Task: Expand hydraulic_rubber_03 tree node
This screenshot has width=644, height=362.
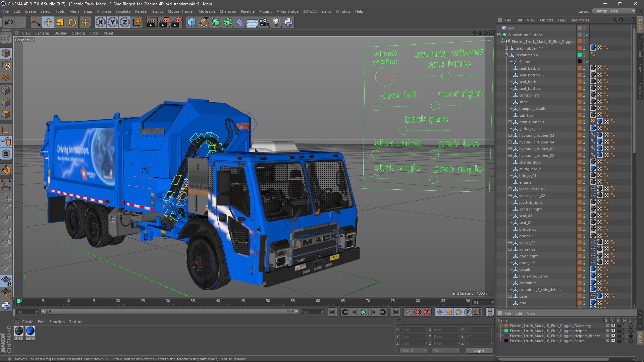Action: tap(510, 135)
